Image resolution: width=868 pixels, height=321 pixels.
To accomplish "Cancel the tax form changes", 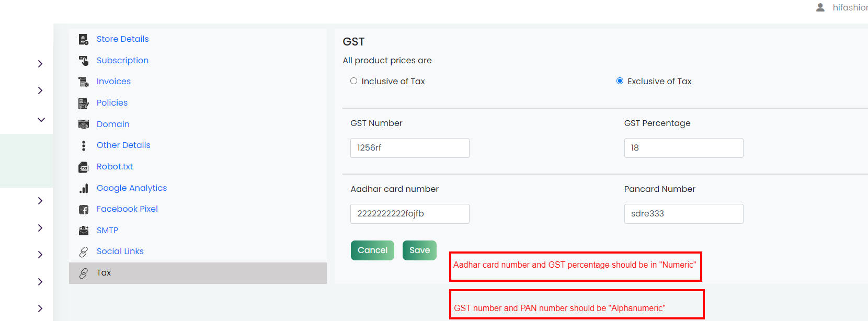I will click(372, 250).
